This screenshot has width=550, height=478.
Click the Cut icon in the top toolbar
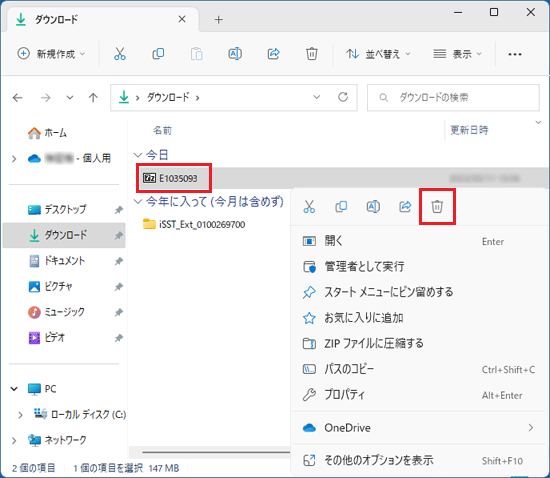click(120, 54)
